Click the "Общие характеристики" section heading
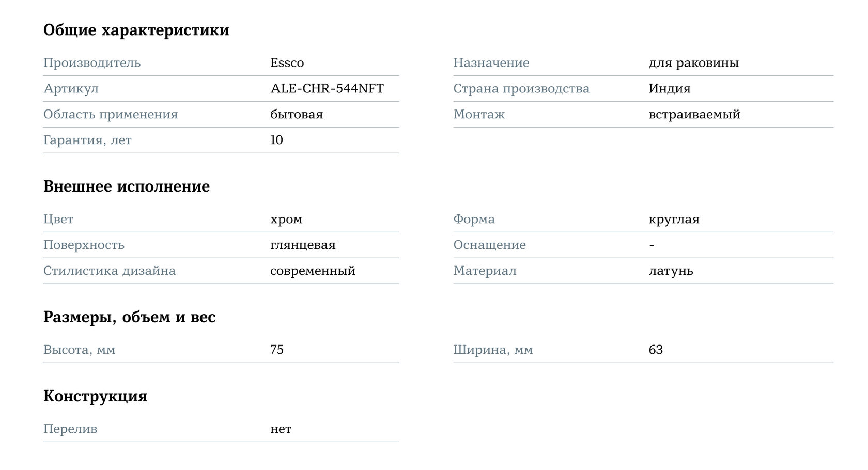Image resolution: width=868 pixels, height=470 pixels. 136,30
